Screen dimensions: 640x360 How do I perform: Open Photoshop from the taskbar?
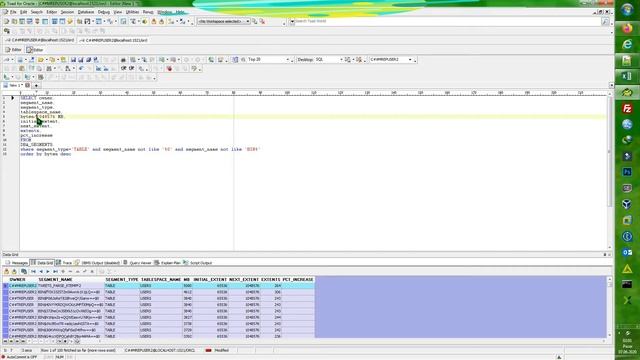[627, 172]
